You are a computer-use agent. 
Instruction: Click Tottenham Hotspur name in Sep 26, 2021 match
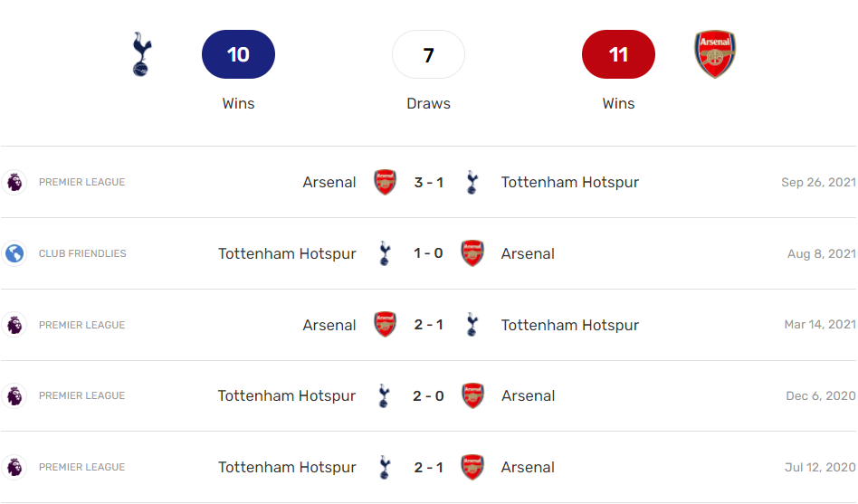[x=570, y=182]
